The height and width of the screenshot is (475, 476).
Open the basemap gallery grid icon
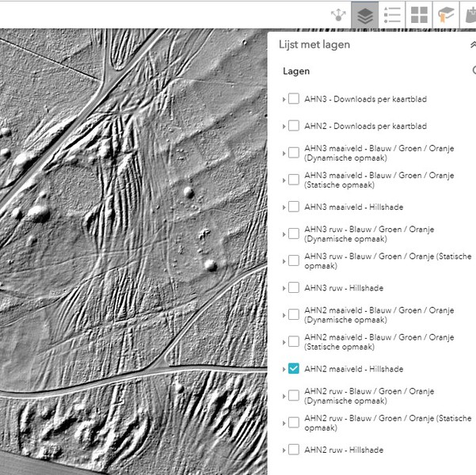pyautogui.click(x=419, y=15)
